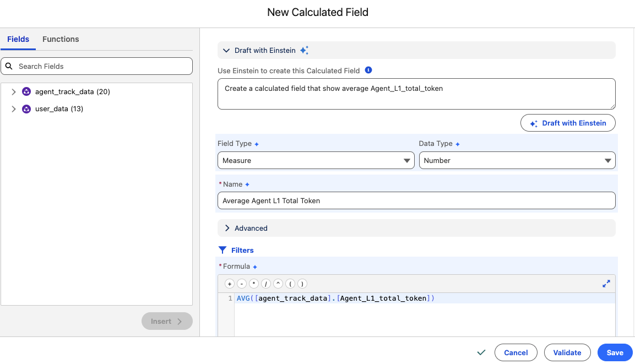This screenshot has height=364, width=635.
Task: Save the calculated field
Action: click(615, 352)
